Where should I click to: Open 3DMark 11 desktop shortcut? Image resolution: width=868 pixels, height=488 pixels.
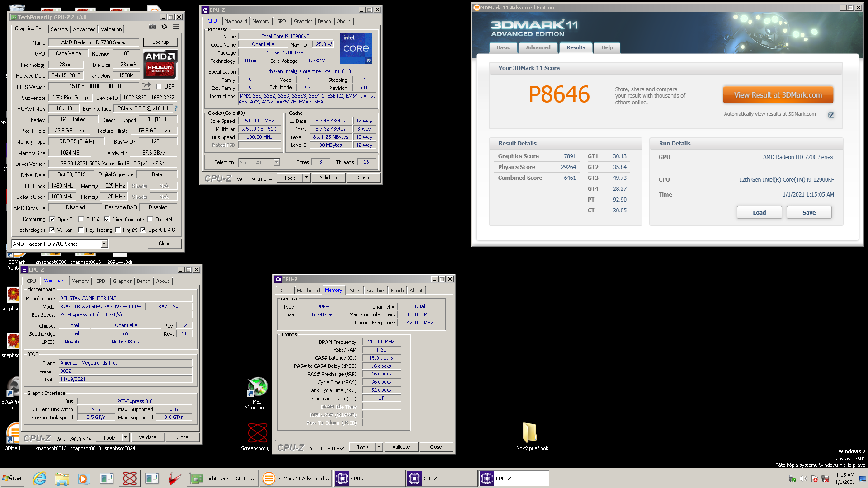(x=16, y=436)
